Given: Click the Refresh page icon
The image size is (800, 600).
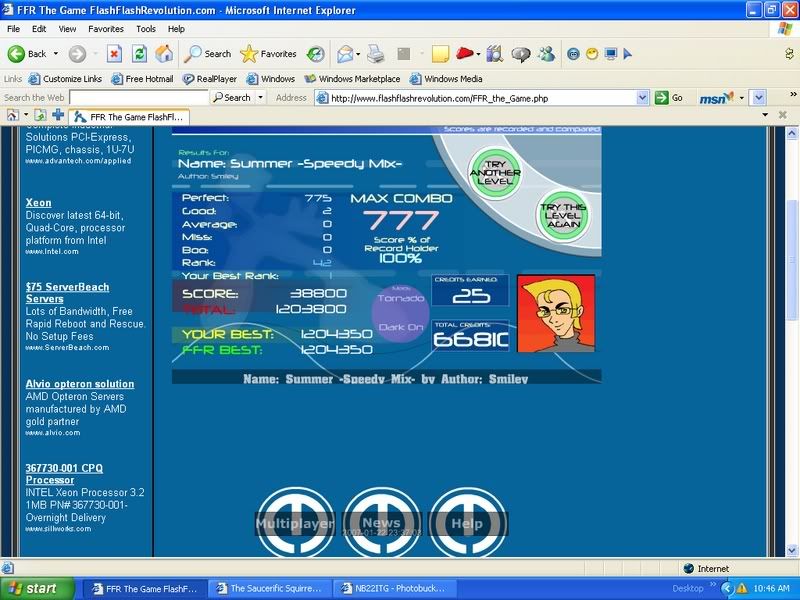Looking at the screenshot, I should [140, 54].
